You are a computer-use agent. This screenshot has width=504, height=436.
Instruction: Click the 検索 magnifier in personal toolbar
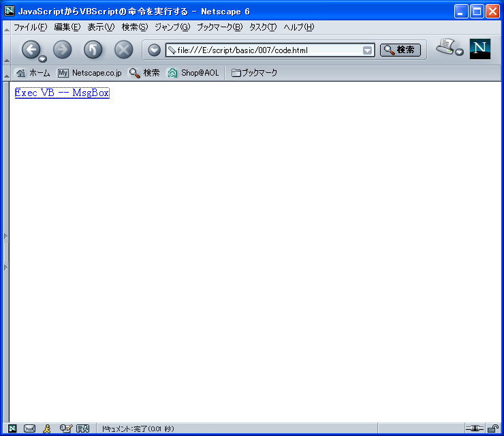tap(144, 73)
